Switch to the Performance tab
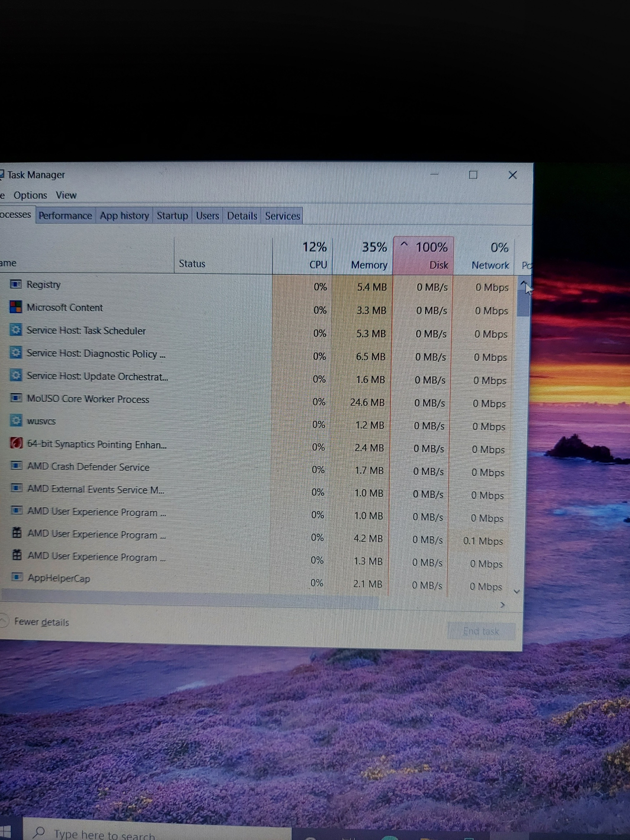The image size is (630, 840). click(65, 216)
